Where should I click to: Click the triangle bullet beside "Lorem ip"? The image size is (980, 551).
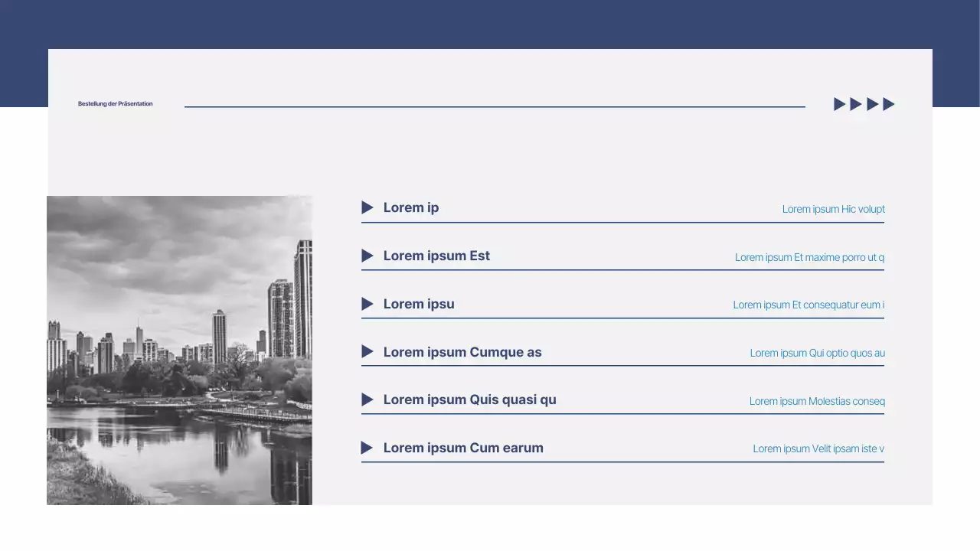coord(367,207)
